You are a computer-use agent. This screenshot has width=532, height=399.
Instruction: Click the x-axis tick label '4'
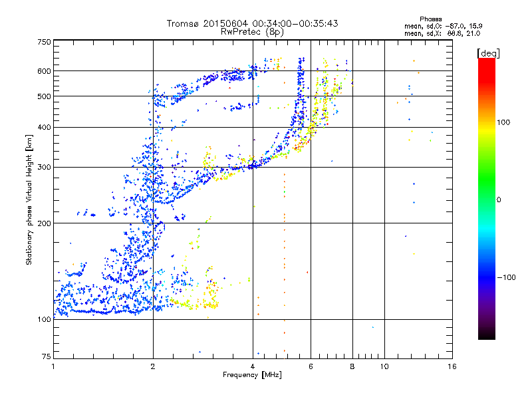[x=253, y=366]
